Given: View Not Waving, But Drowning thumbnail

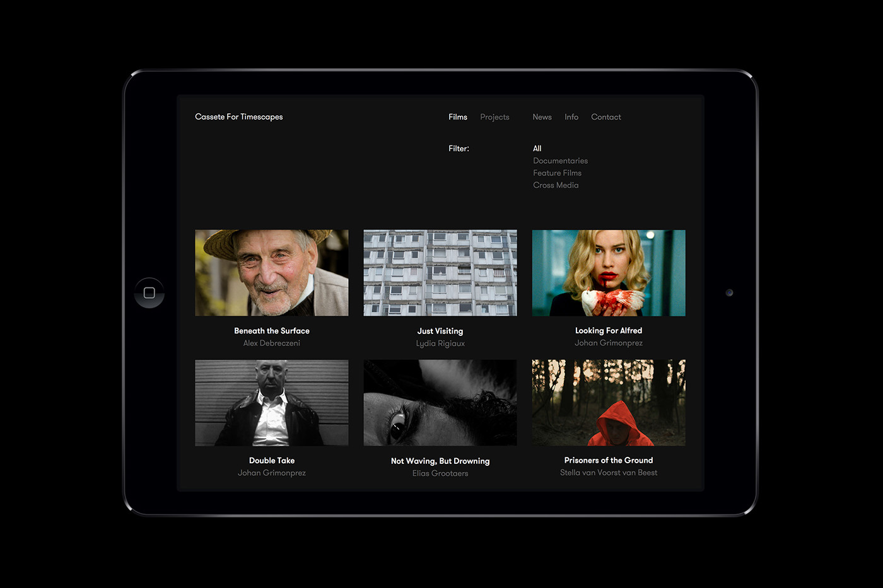Looking at the screenshot, I should [x=440, y=403].
